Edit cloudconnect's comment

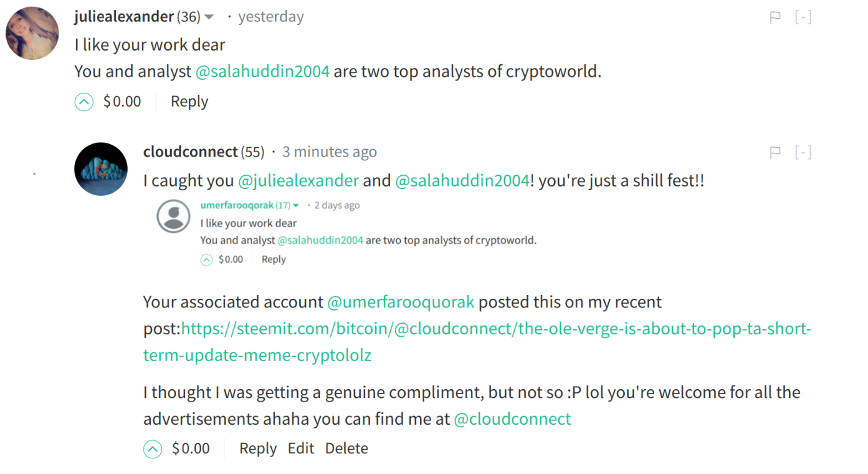point(301,448)
